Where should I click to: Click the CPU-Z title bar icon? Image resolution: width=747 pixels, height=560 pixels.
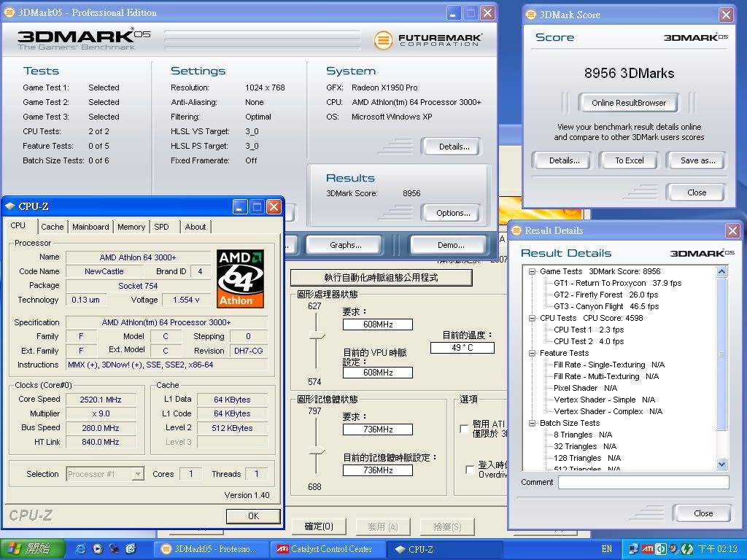coord(10,207)
